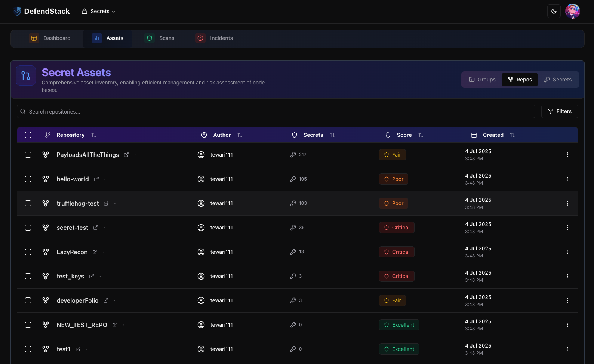Sort by Author column arrows
This screenshot has width=594, height=364.
[240, 135]
